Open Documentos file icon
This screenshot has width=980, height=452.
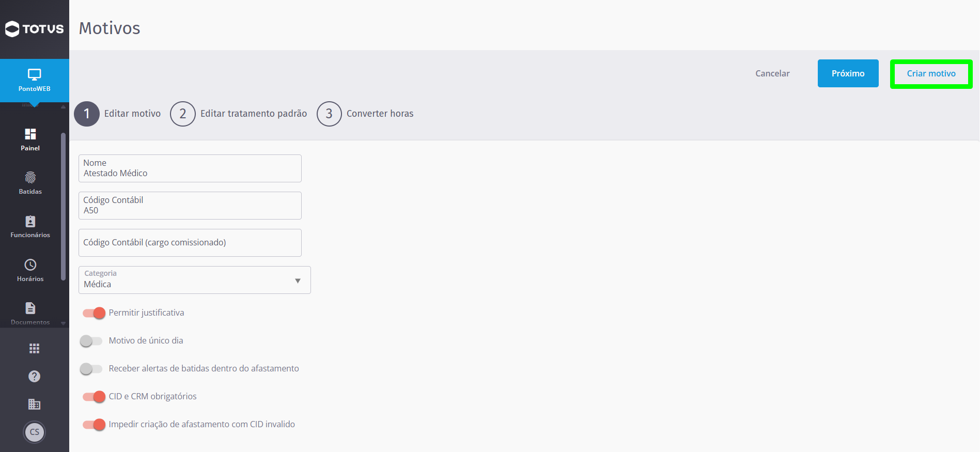[x=30, y=308]
